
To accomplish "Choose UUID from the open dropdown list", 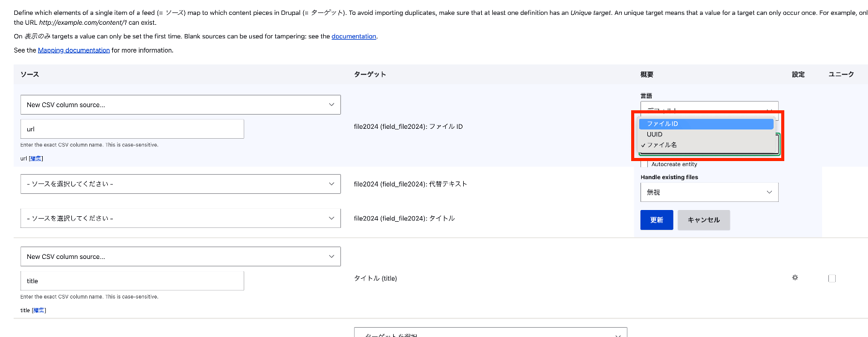I will pos(706,134).
